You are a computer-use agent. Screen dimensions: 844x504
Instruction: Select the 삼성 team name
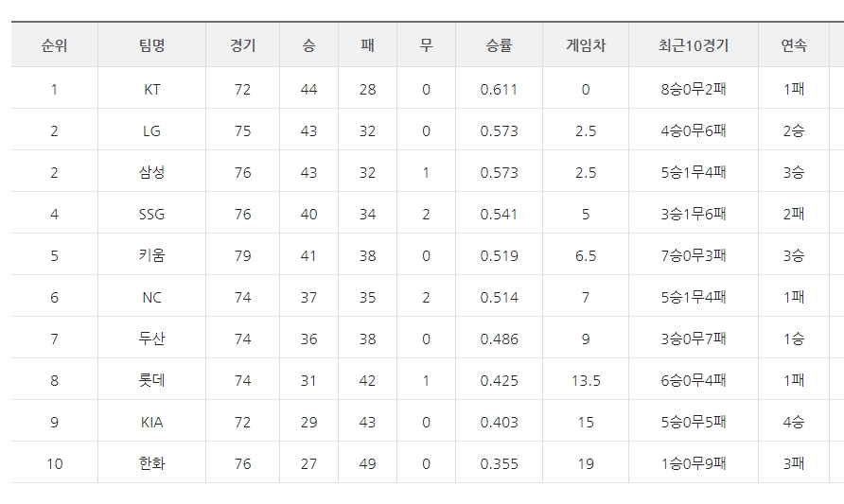coord(151,173)
